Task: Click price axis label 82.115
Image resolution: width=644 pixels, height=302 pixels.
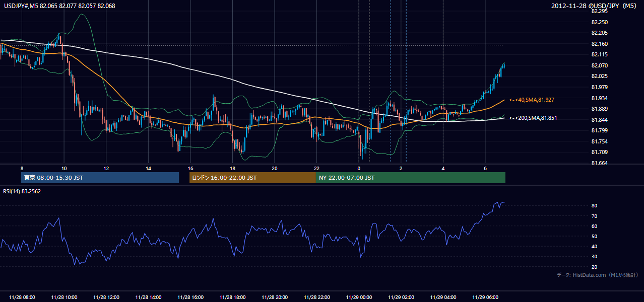Action: (x=599, y=54)
